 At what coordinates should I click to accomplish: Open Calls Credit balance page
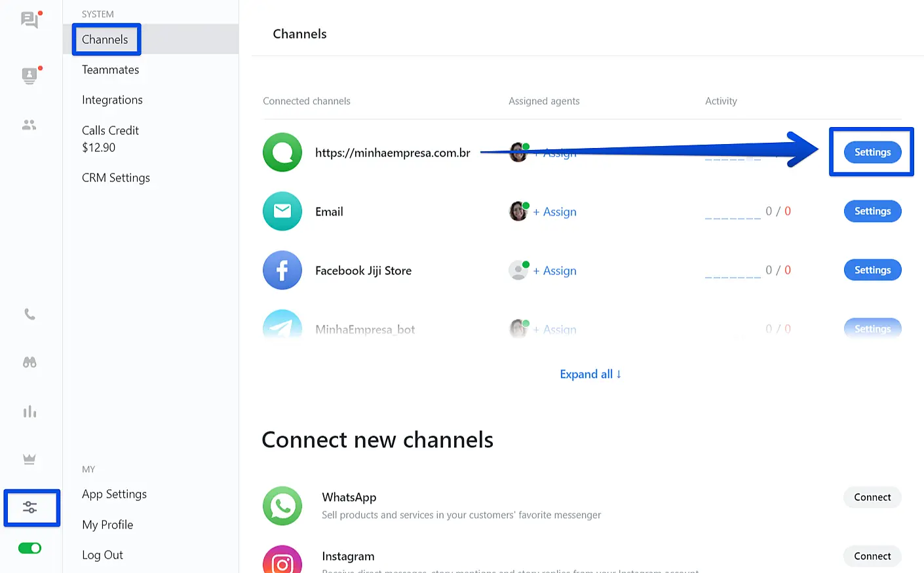pos(110,139)
